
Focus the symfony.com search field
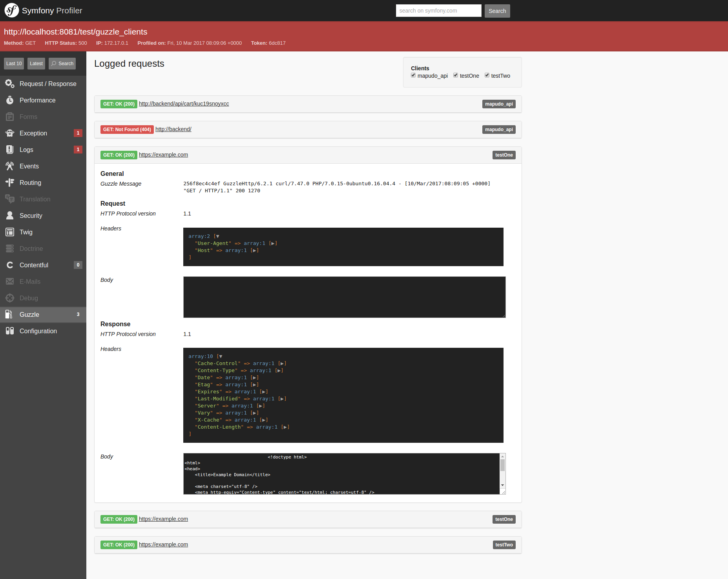[x=438, y=11]
